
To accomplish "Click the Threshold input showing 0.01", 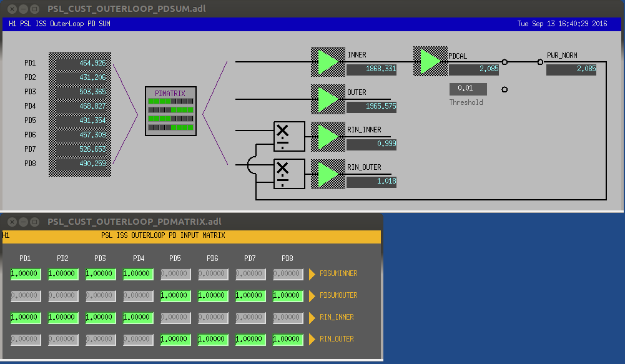I will click(468, 89).
